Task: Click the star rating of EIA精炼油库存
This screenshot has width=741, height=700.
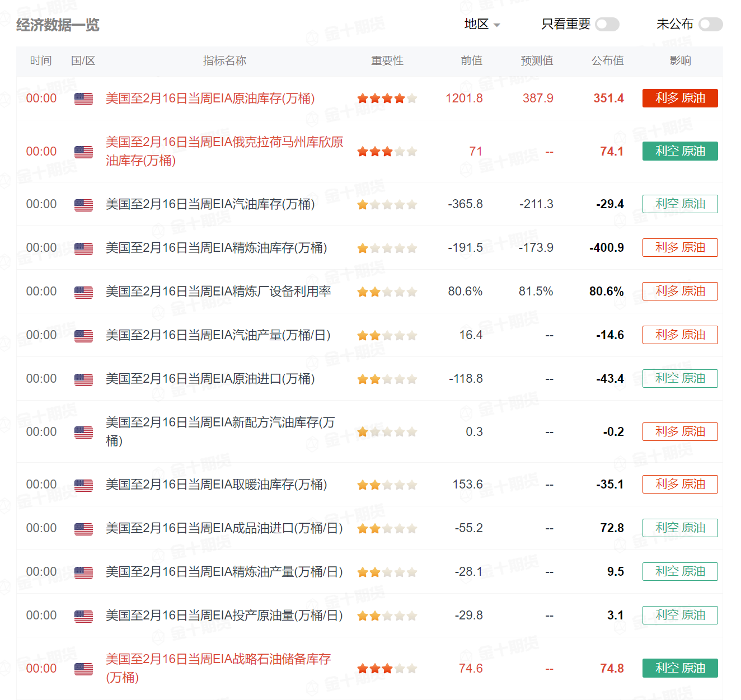Action: pos(387,248)
